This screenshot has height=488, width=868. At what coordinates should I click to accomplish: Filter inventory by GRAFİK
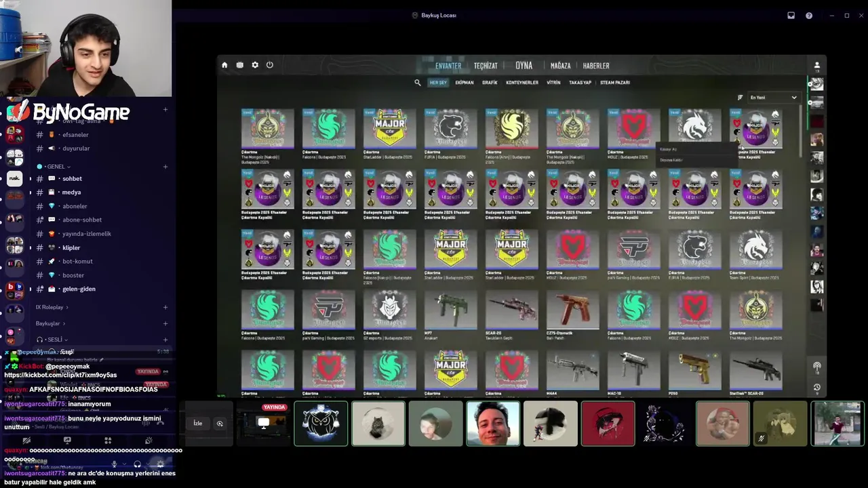coord(490,83)
